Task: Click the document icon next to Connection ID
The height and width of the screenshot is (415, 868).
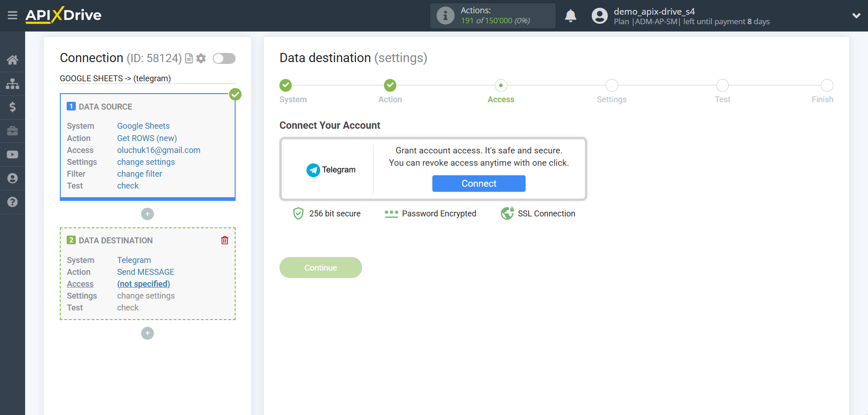Action: (x=189, y=58)
